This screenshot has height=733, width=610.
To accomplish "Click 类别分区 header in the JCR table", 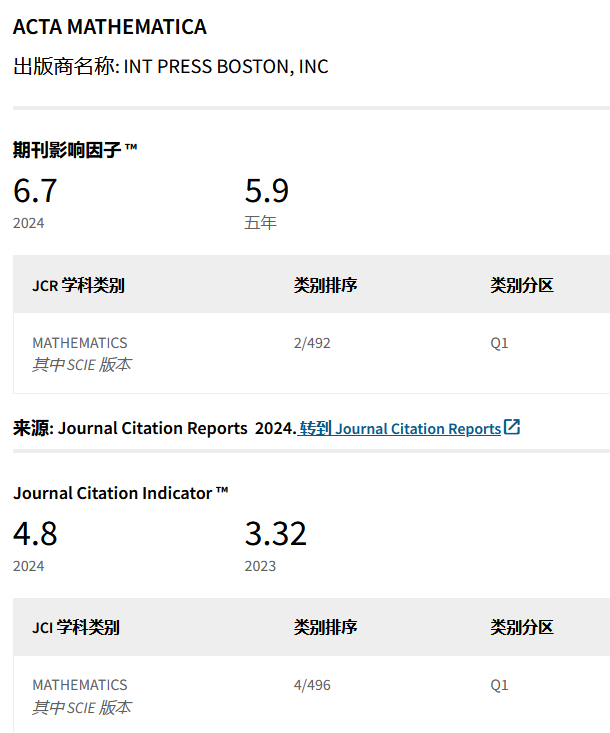I will pos(521,285).
